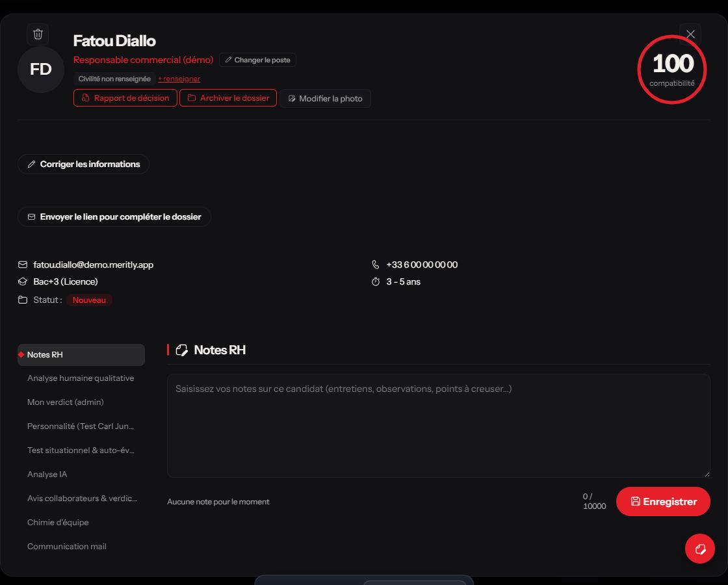Viewport: 728px width, 585px height.
Task: Click the Aucune note pour le moment text
Action: [218, 502]
